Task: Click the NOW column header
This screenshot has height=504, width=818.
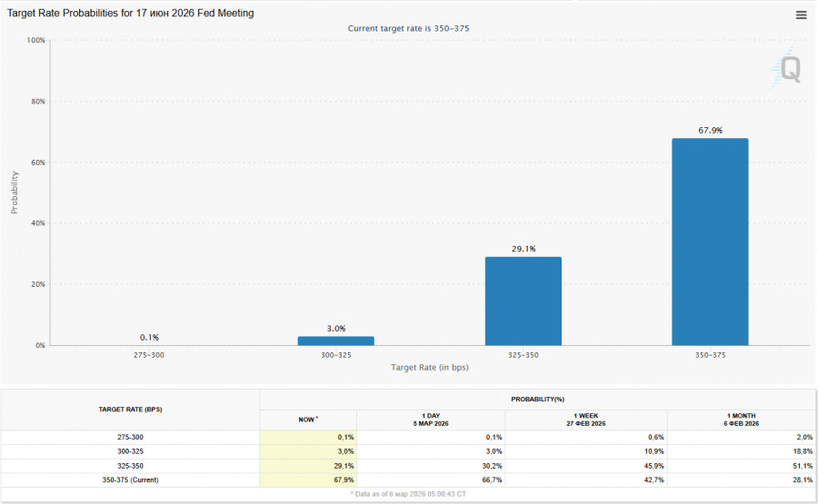Action: click(308, 420)
